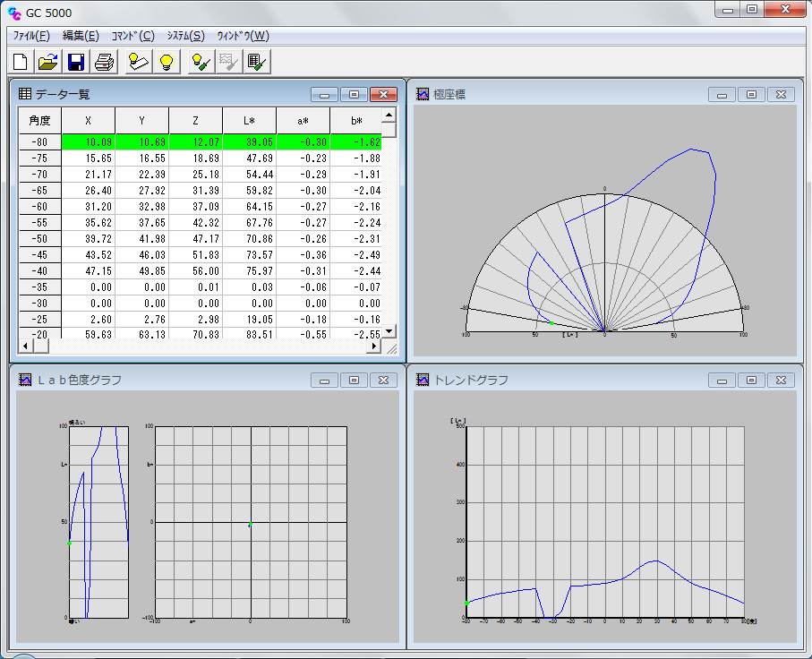Click the cell value 64.15
This screenshot has width=812, height=659.
tap(249, 206)
